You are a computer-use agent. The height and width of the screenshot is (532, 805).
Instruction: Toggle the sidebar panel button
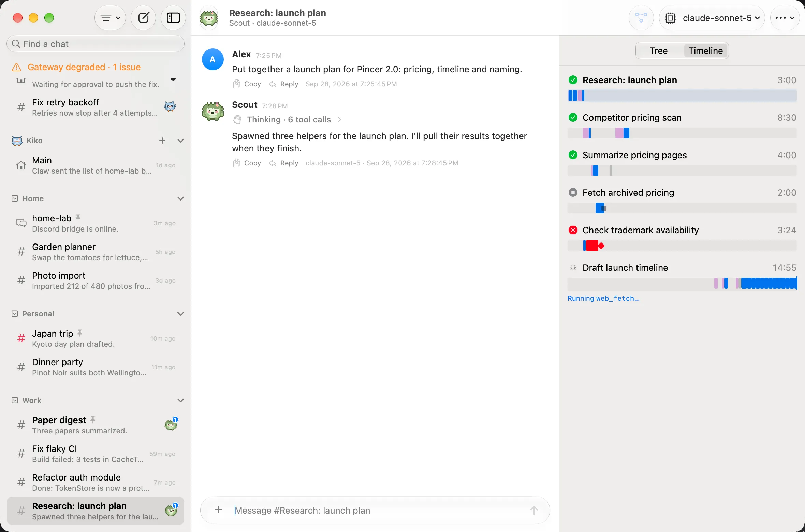coord(173,18)
